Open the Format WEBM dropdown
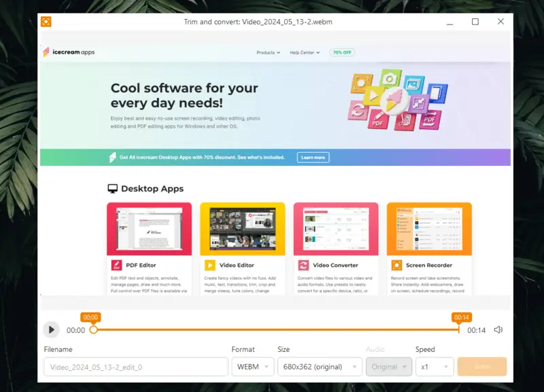 (x=252, y=367)
